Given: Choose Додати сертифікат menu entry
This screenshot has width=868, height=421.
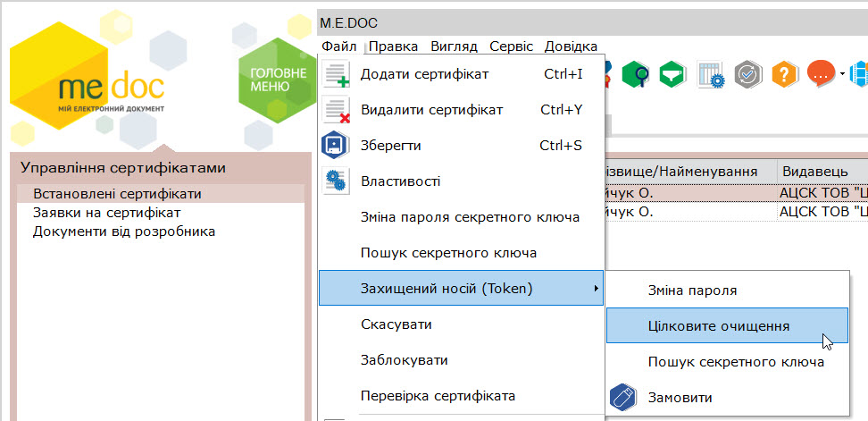Looking at the screenshot, I should (461, 73).
